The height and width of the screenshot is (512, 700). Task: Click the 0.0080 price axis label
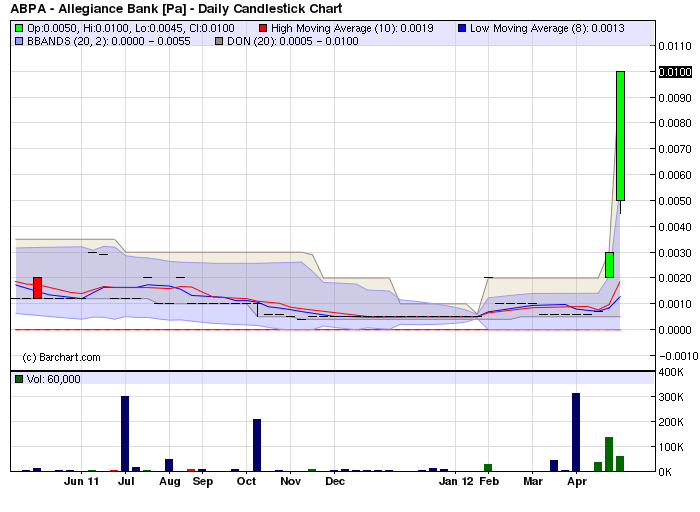coord(675,123)
